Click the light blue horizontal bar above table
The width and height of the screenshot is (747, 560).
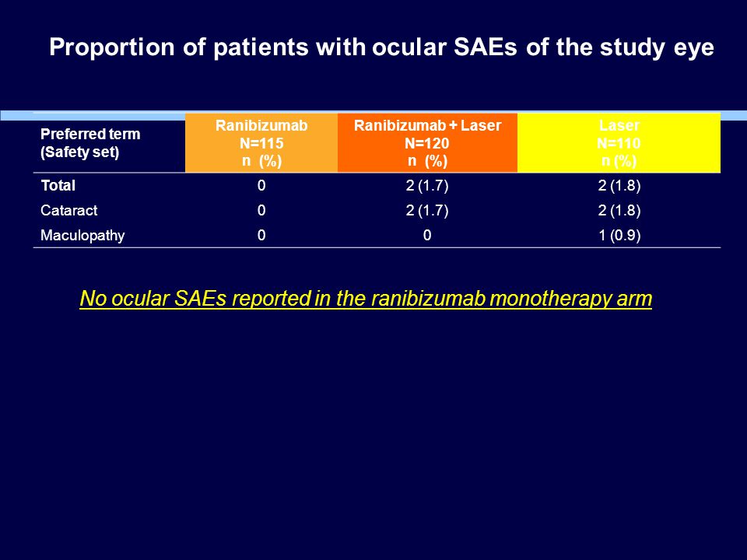pos(93,116)
